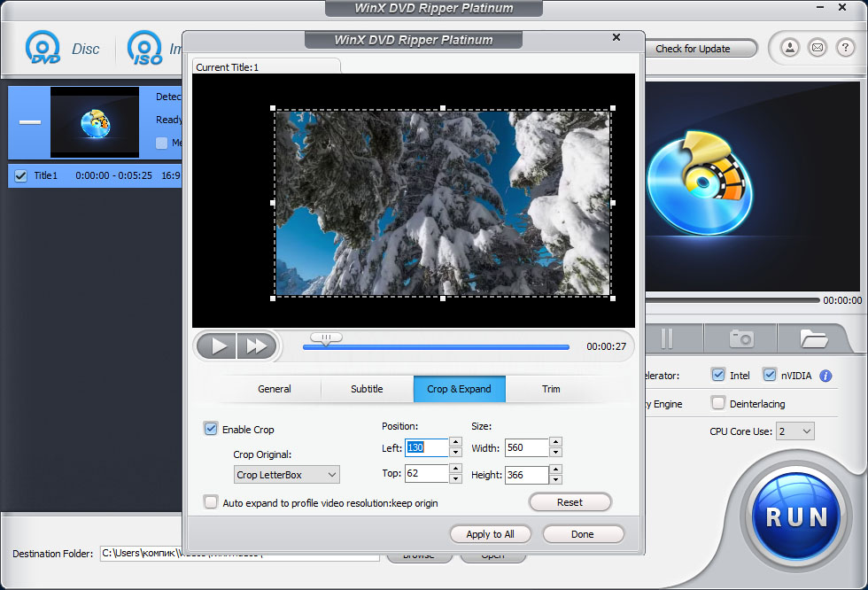Click the dialog blue playback progress bar

point(436,347)
